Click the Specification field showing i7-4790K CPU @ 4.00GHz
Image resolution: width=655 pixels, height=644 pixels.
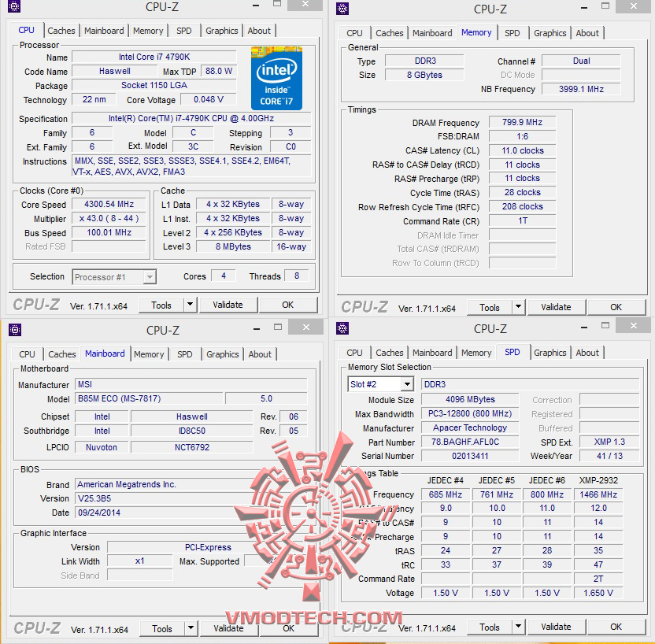tap(191, 118)
